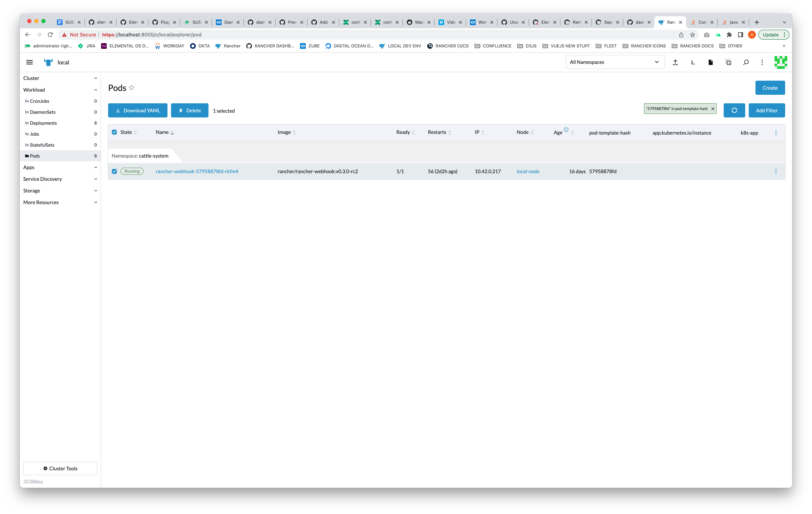The height and width of the screenshot is (514, 812).
Task: Open StatefulSets from the sidebar
Action: [42, 145]
